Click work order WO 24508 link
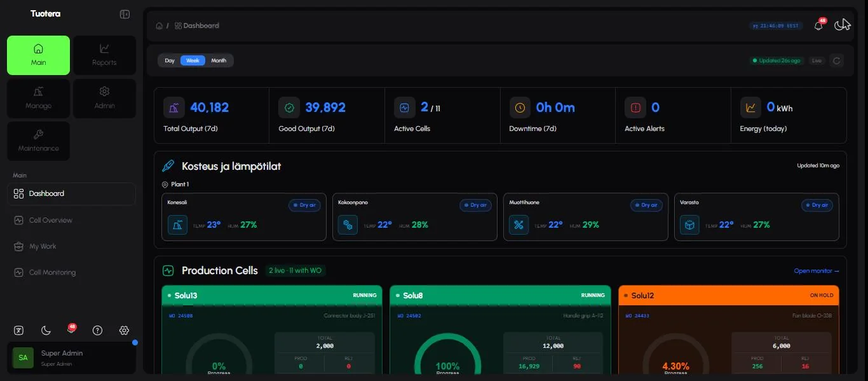868x381 pixels. (180, 315)
